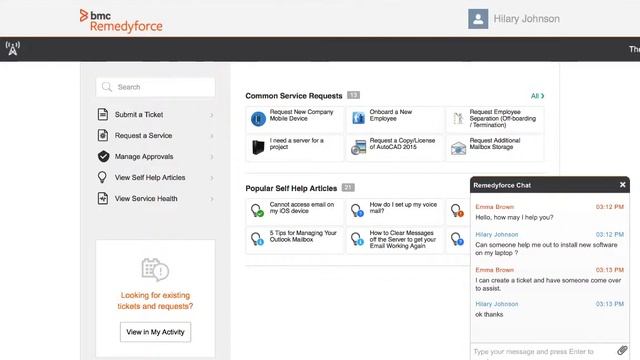Click the Clear Messages article icon

(x=357, y=239)
